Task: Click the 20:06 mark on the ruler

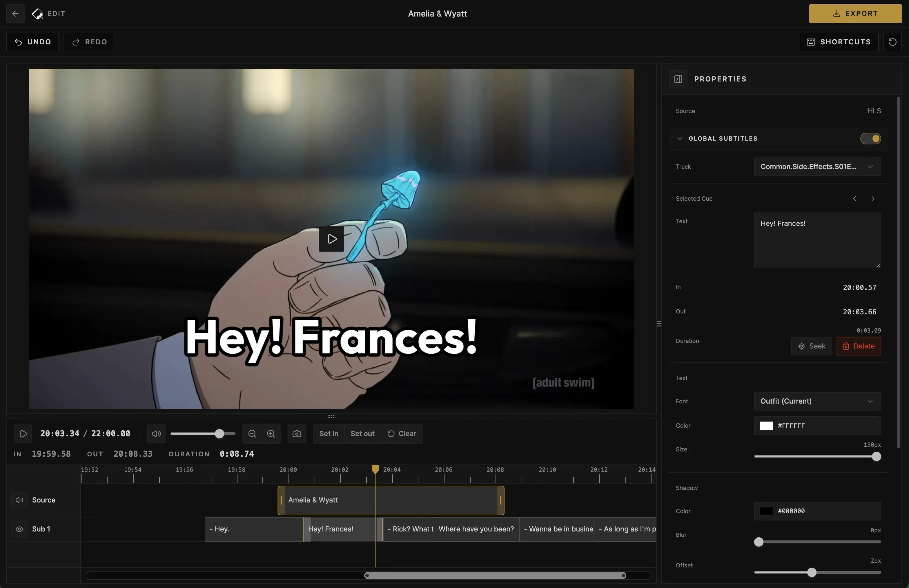Action: click(443, 470)
